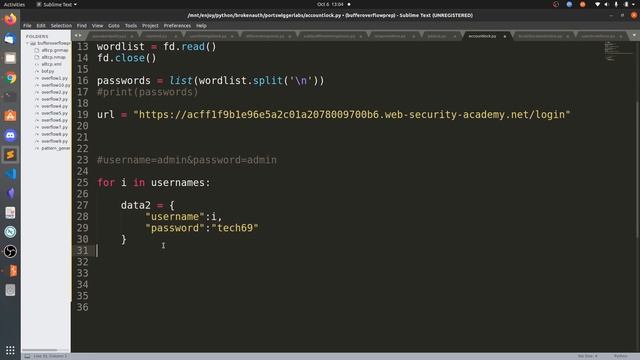This screenshot has width=640, height=360.
Task: Launch OBS Studio from the dock
Action: (x=10, y=251)
